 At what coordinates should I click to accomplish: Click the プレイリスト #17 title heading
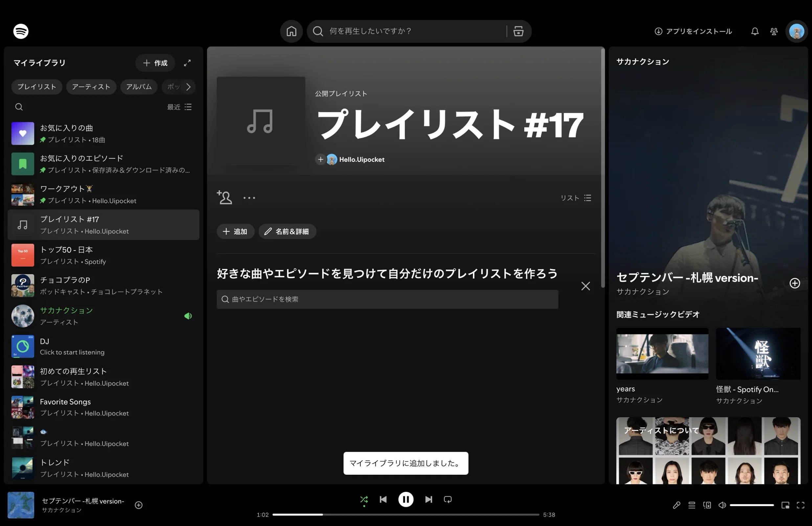tap(450, 124)
